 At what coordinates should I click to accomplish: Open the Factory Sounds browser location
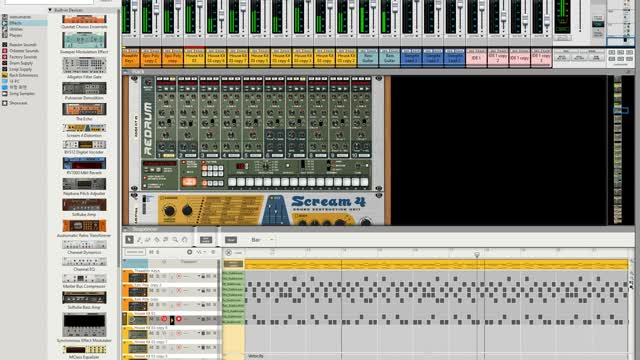[x=23, y=57]
